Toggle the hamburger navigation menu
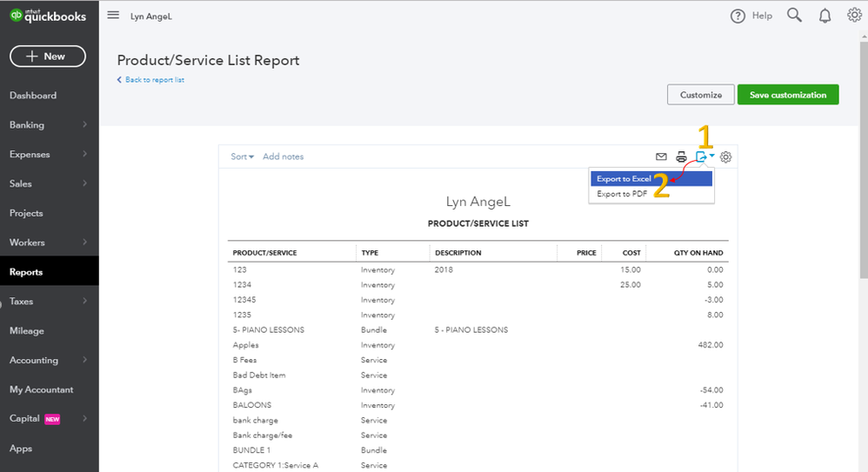The width and height of the screenshot is (868, 472). [113, 16]
